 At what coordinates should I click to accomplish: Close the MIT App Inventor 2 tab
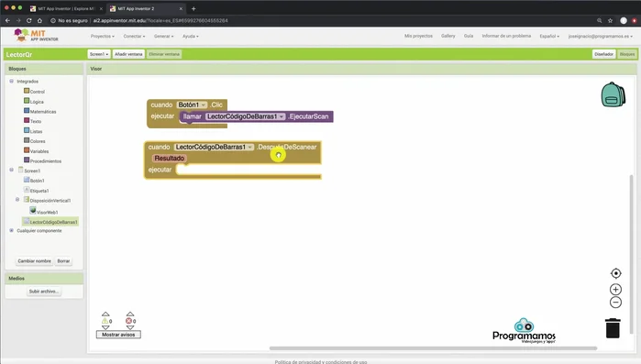coord(181,8)
